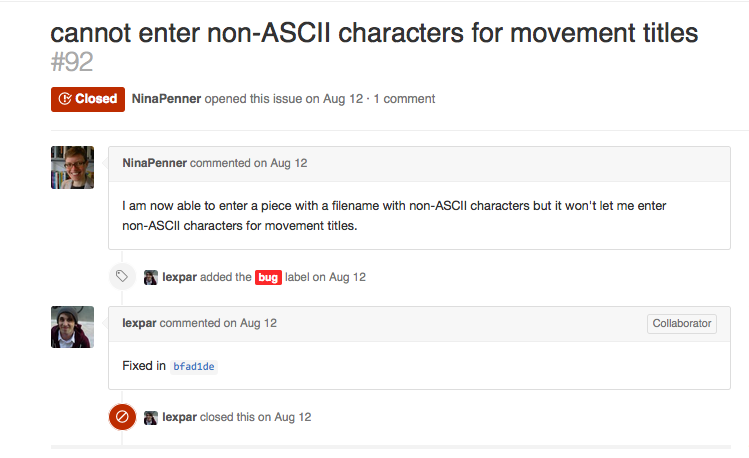749x458 pixels.
Task: Click the tag label event icon
Action: (x=122, y=276)
